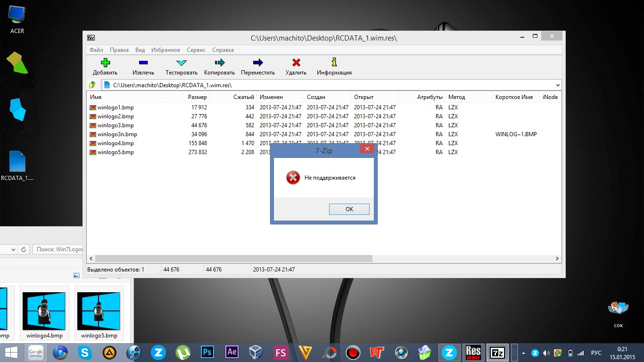Go up one folder level

[x=92, y=85]
